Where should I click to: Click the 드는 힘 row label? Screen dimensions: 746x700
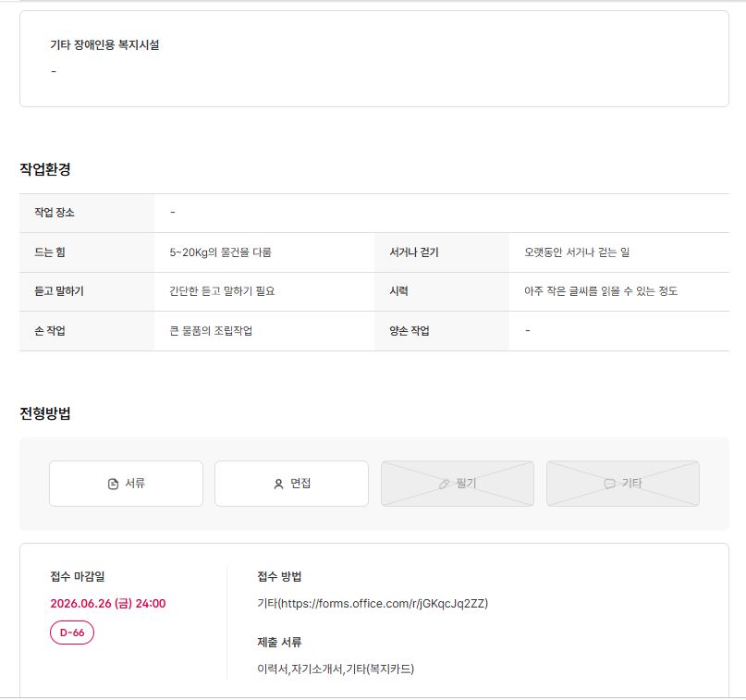click(x=50, y=252)
